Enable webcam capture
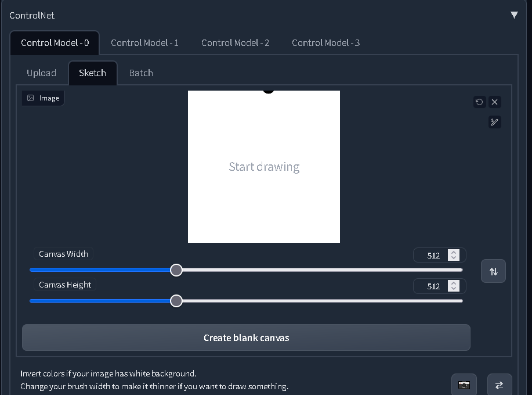The height and width of the screenshot is (395, 532). point(464,384)
